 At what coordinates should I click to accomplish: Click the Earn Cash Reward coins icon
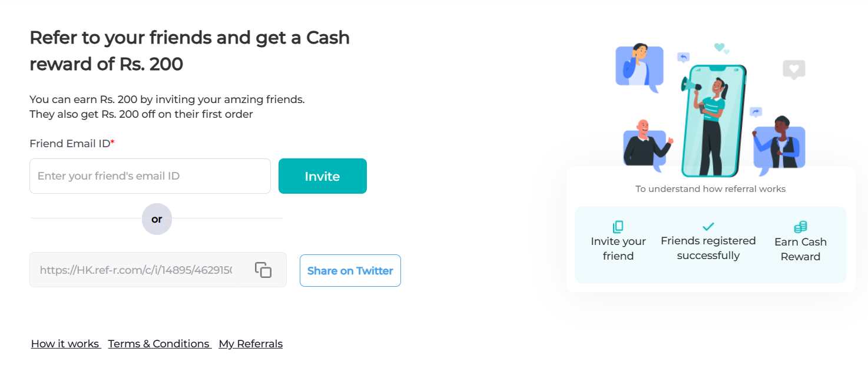800,227
